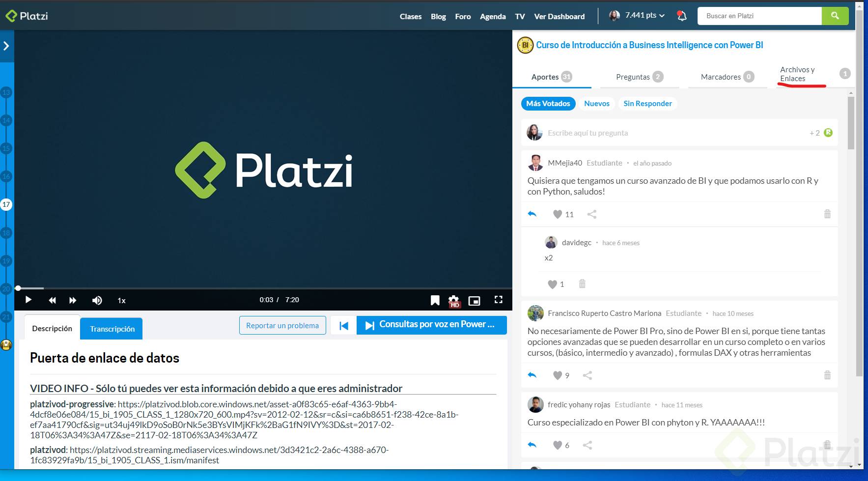Share Francisco's comment via the share icon
The image size is (868, 481).
pos(588,375)
